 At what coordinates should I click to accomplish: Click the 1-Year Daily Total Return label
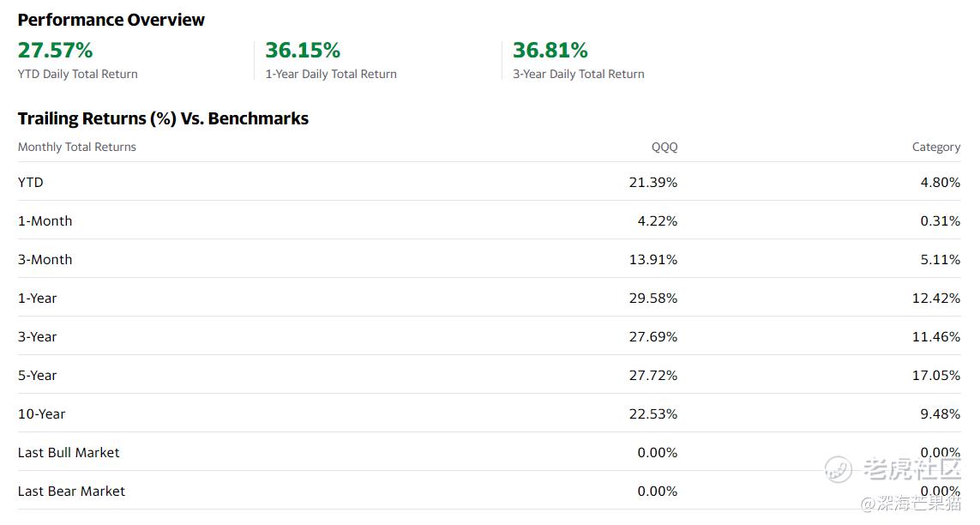(331, 74)
